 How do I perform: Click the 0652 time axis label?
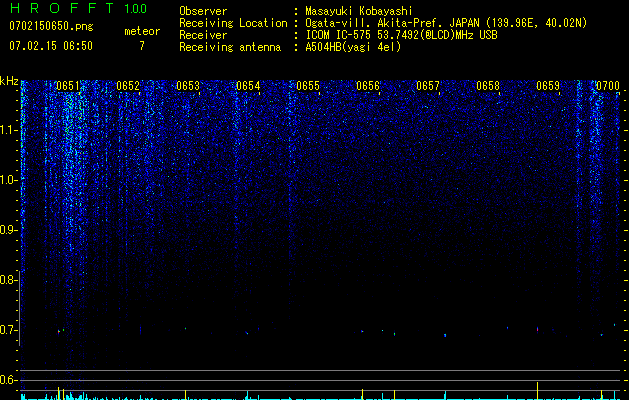pyautogui.click(x=128, y=86)
